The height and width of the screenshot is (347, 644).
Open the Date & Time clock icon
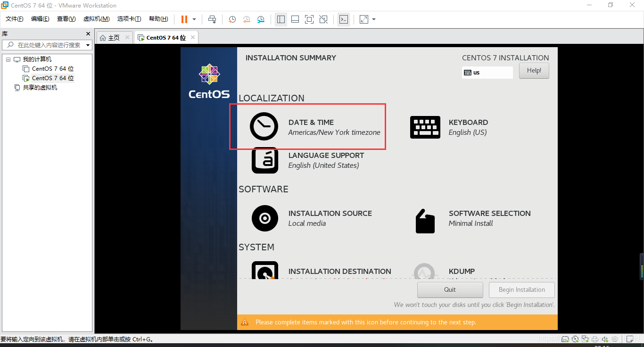tap(264, 126)
